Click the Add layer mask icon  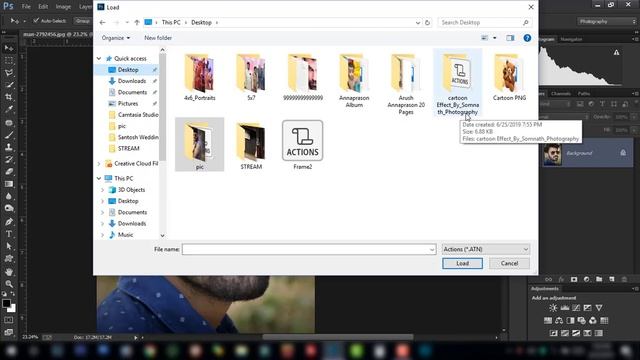[x=574, y=279]
